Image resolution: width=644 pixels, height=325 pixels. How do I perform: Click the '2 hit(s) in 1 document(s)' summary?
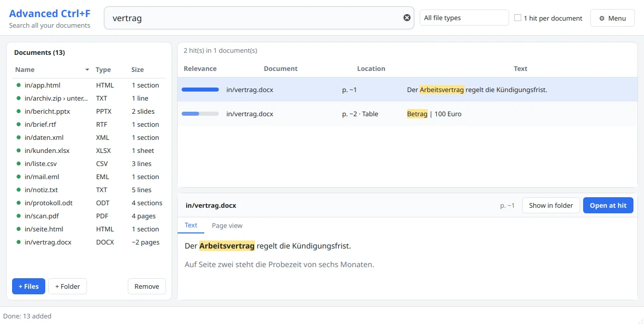pyautogui.click(x=220, y=50)
